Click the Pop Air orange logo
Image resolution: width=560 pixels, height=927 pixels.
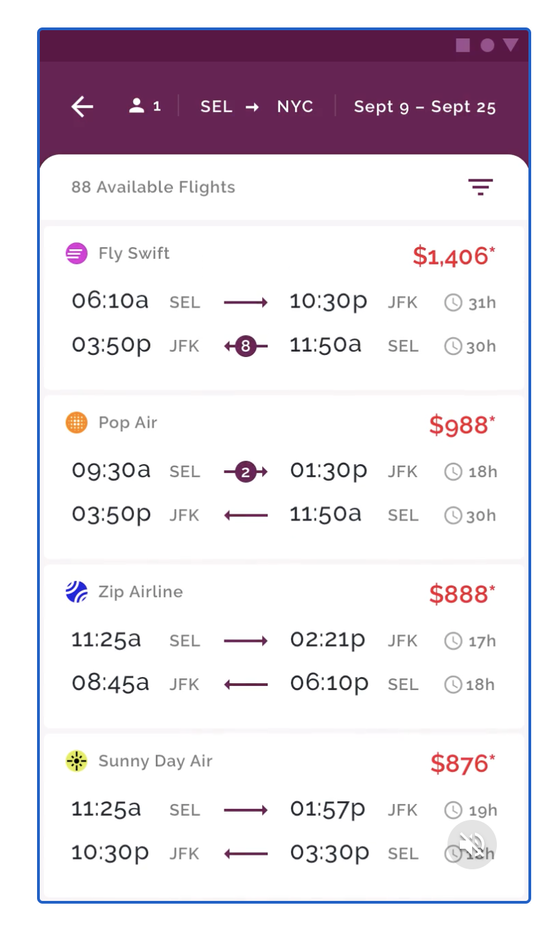click(76, 423)
